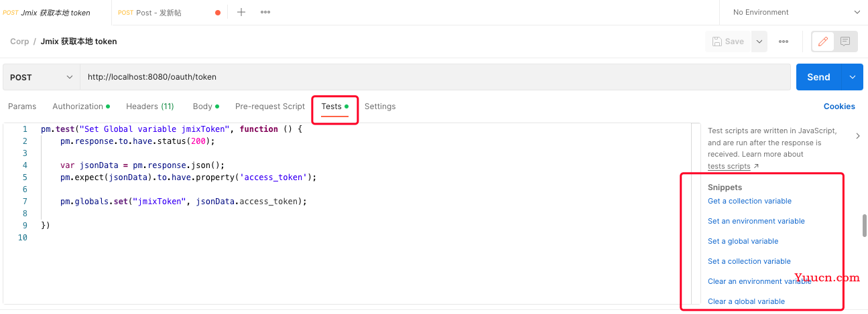Switch to Authorization tab

tap(81, 106)
